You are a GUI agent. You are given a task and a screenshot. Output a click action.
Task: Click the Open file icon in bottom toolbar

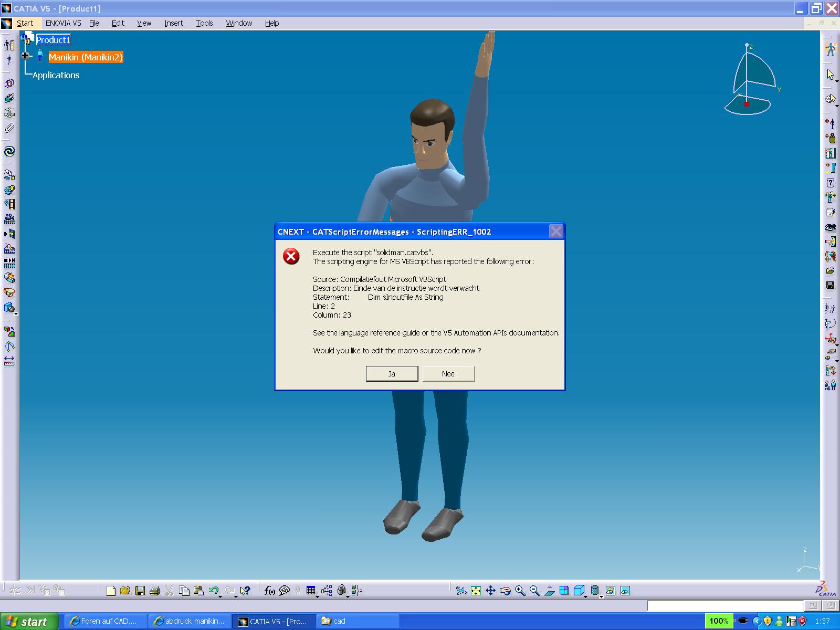[x=125, y=591]
